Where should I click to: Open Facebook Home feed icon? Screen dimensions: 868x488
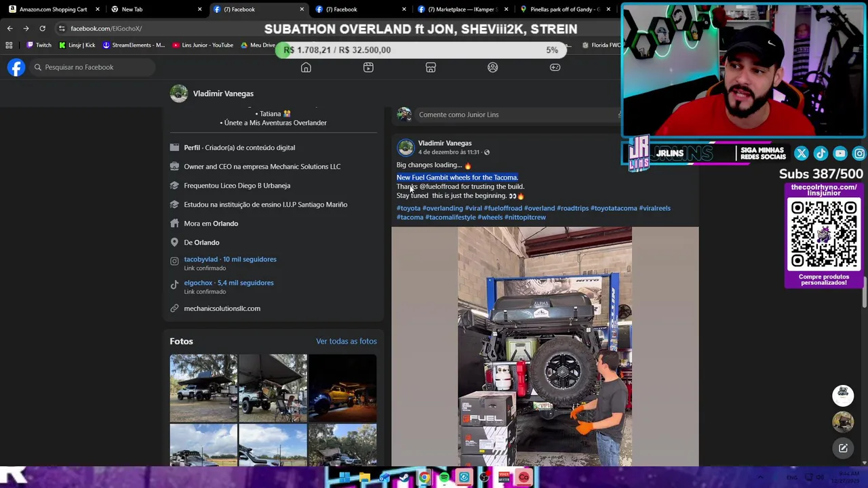(x=306, y=67)
